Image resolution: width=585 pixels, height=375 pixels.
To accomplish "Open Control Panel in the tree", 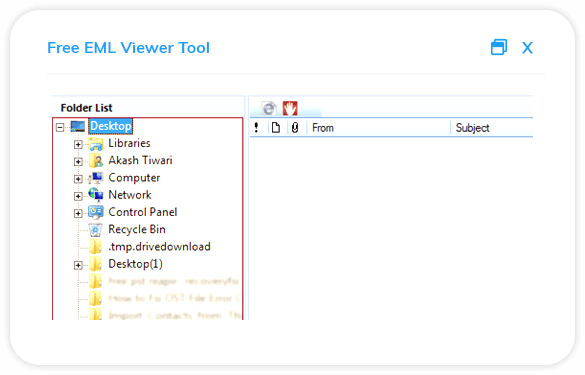I will 143,212.
